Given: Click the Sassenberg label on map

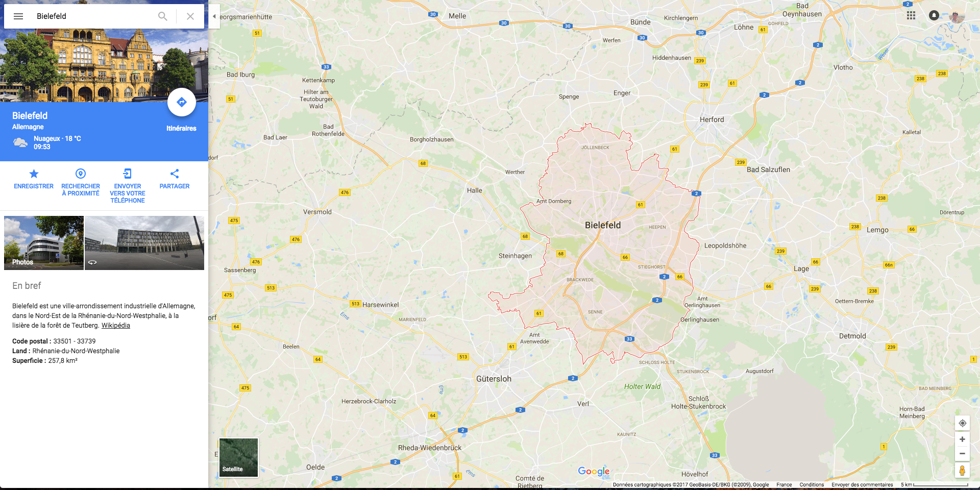Looking at the screenshot, I should click(240, 270).
